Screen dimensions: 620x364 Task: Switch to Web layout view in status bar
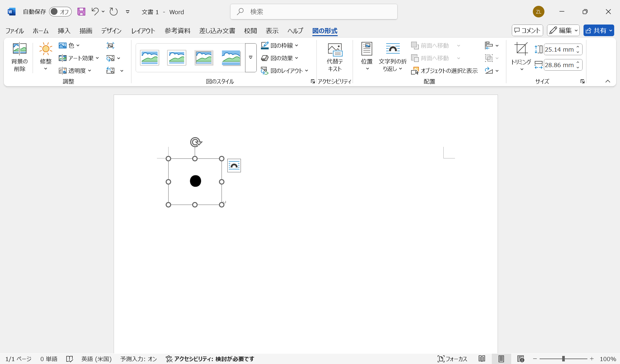click(521, 359)
